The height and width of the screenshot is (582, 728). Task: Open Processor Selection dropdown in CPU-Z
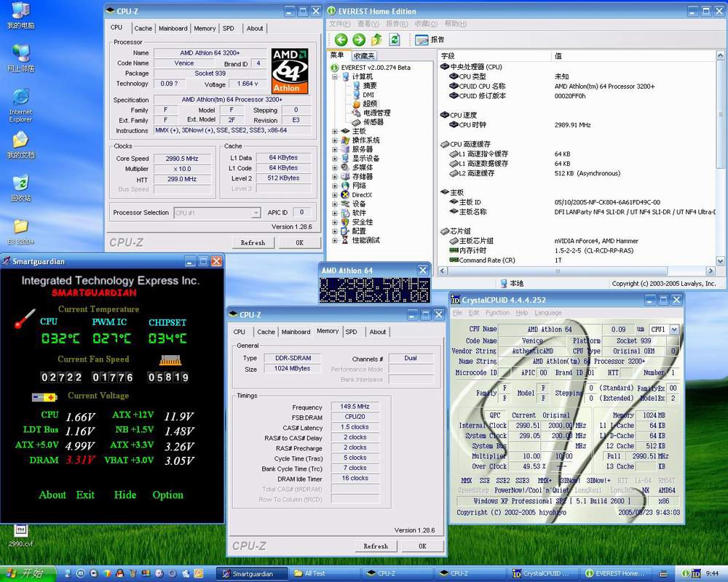(x=256, y=212)
